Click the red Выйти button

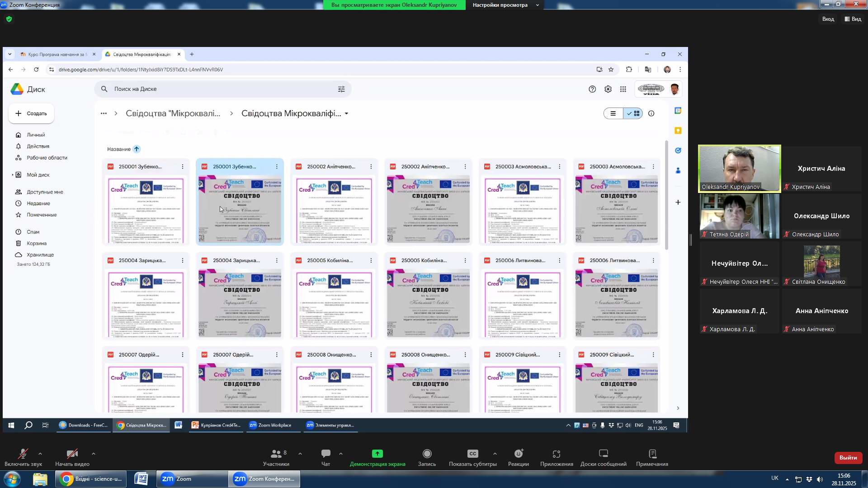coord(848,458)
